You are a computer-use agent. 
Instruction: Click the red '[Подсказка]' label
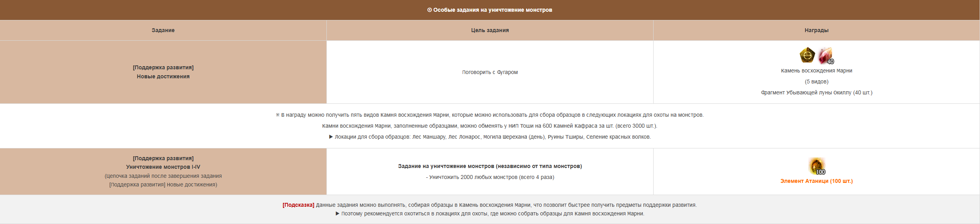[x=298, y=205]
